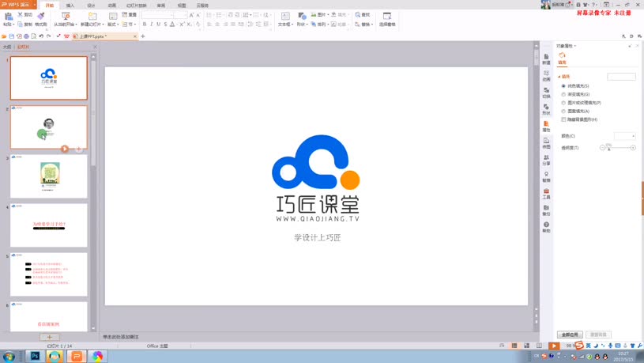The height and width of the screenshot is (363, 644).
Task: Click the Reset Background (重置背景) button
Action: [x=598, y=335]
